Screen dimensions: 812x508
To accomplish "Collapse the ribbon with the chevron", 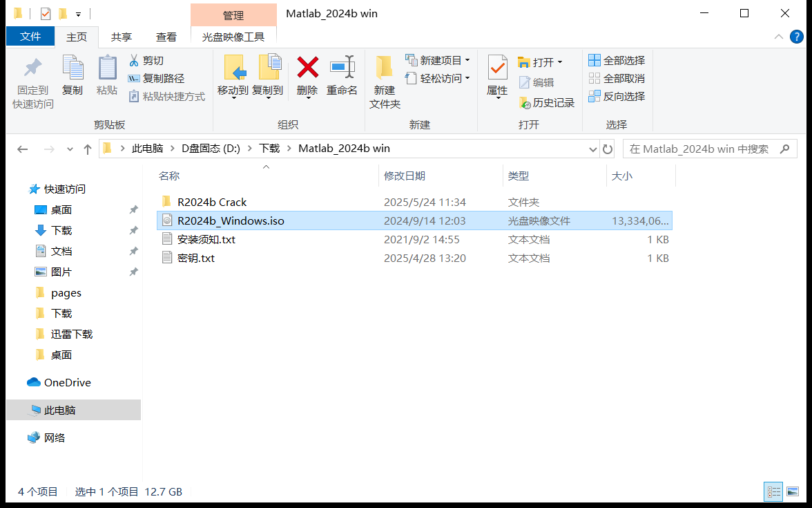I will click(778, 37).
